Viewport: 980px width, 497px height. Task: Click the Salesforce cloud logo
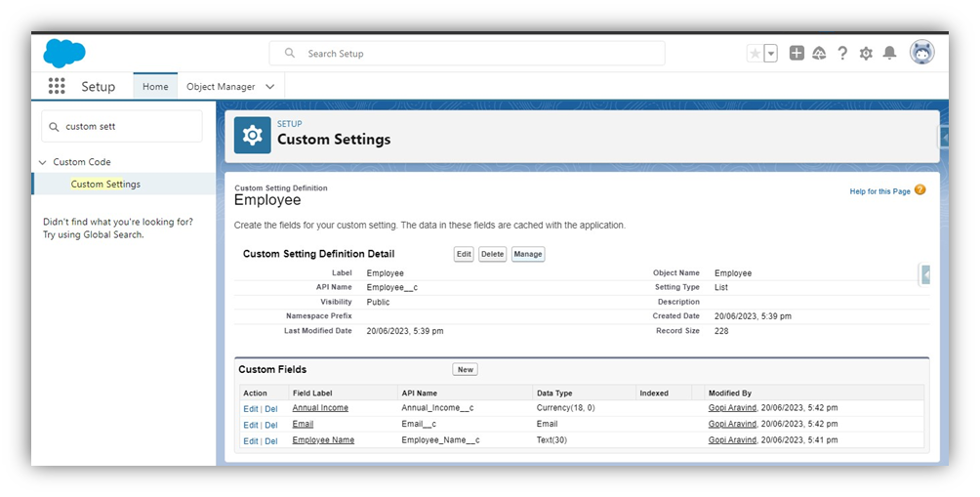pos(63,53)
